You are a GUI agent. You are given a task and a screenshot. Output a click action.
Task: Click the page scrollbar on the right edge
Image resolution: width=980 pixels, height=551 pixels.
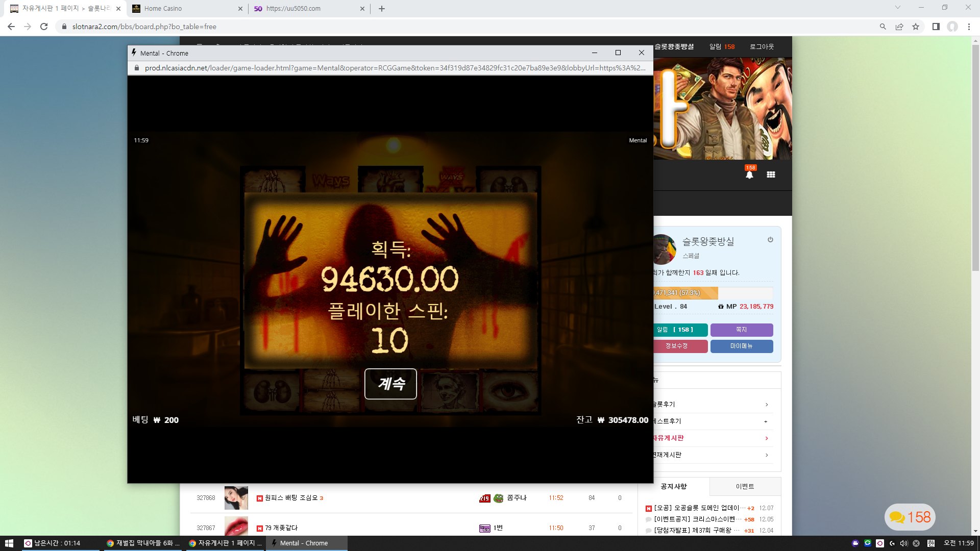975,158
